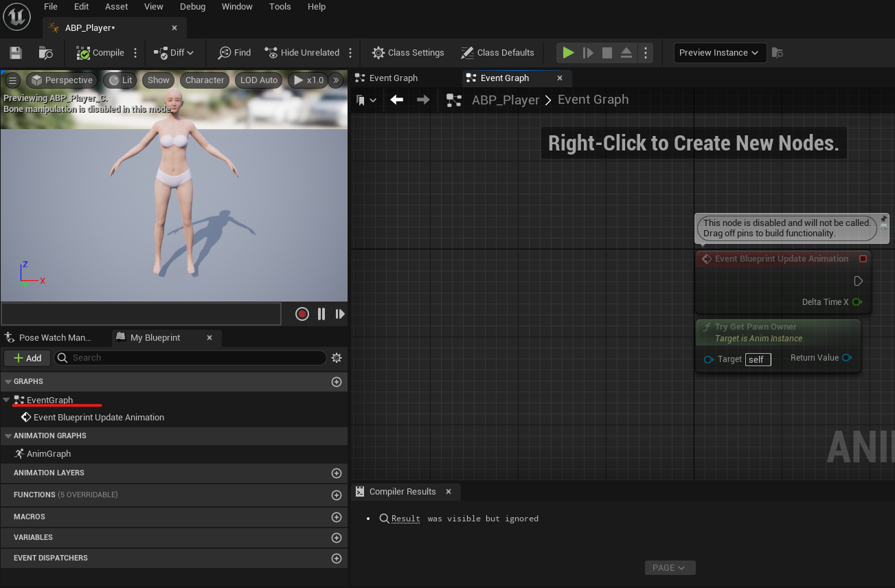Focus the My Blueprint Search field
Screen dimensions: 895x588
pyautogui.click(x=190, y=358)
